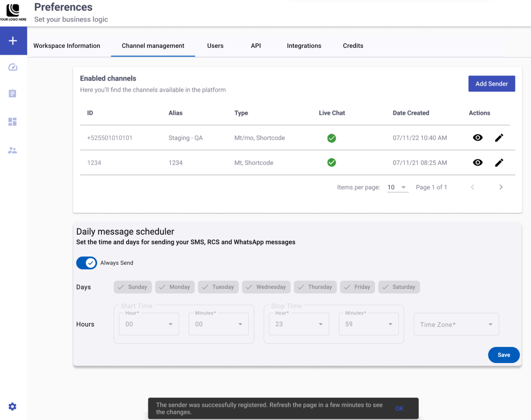Select the Channel management tab
Screen dimensions: 531x420
153,46
